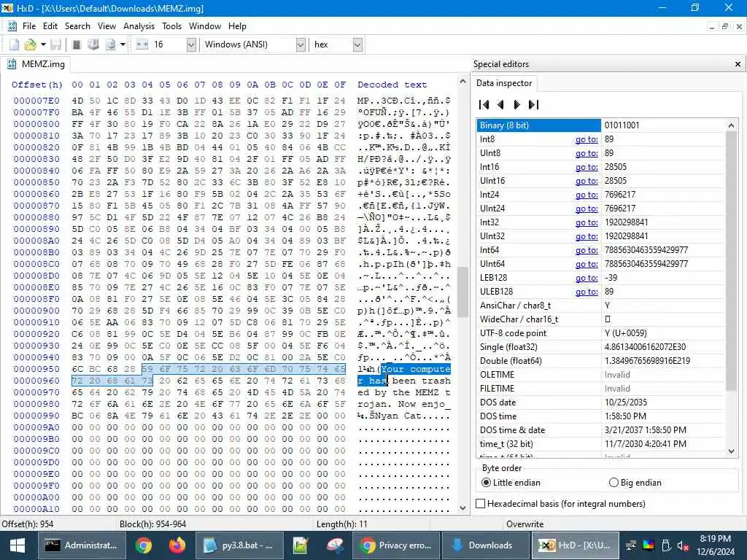The width and height of the screenshot is (747, 560).
Task: Open the Window menu
Action: point(205,26)
